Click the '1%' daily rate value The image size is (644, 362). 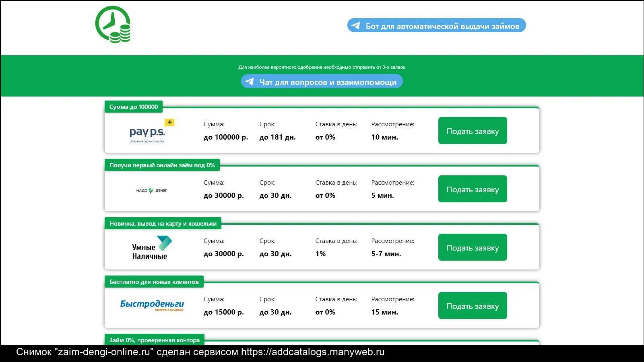[x=320, y=254]
